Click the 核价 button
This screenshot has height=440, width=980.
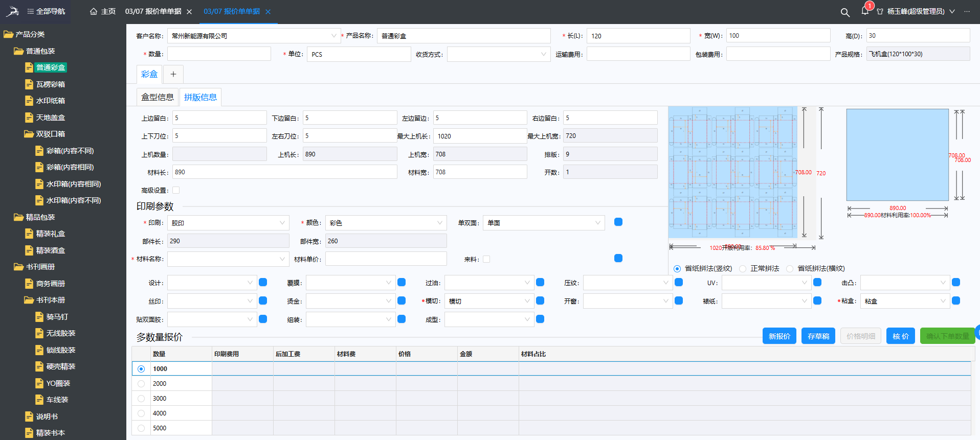pyautogui.click(x=900, y=336)
